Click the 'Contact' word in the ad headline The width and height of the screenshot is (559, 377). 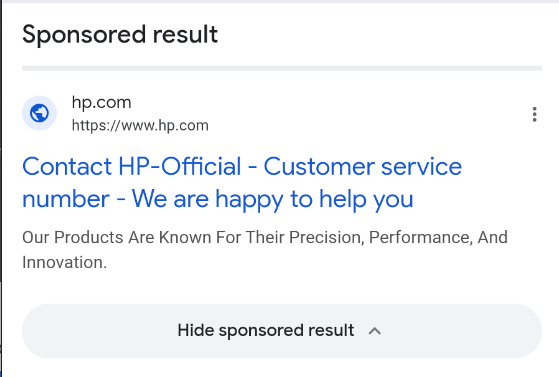(x=67, y=167)
